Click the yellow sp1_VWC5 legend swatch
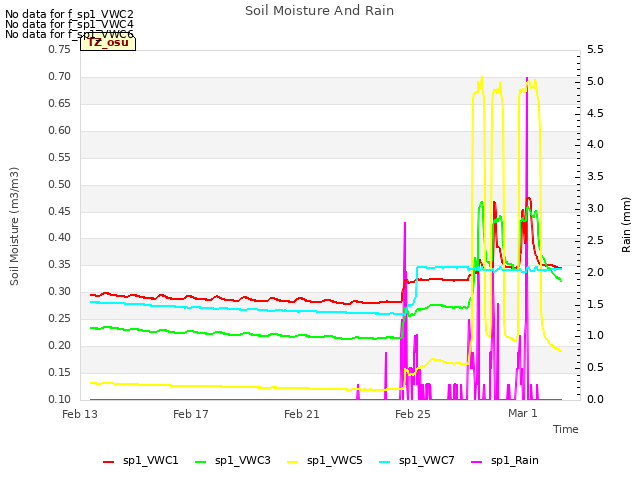The width and height of the screenshot is (640, 480). click(x=293, y=462)
